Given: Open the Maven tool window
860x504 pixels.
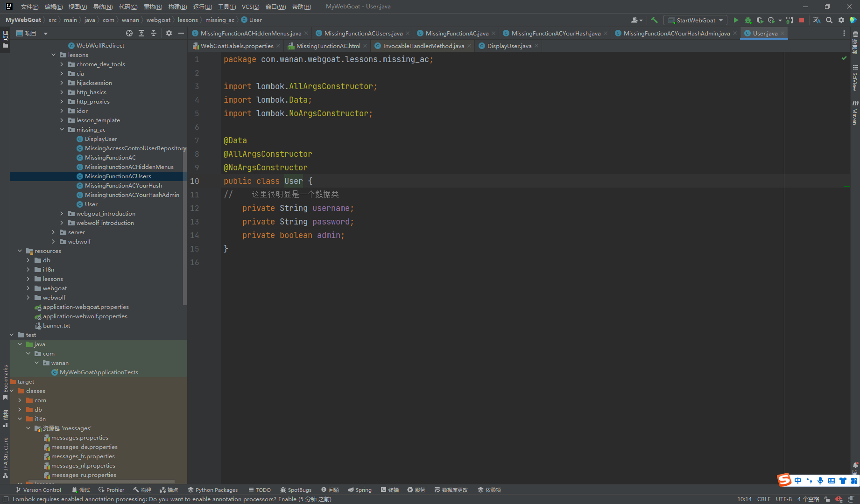Looking at the screenshot, I should click(x=855, y=112).
